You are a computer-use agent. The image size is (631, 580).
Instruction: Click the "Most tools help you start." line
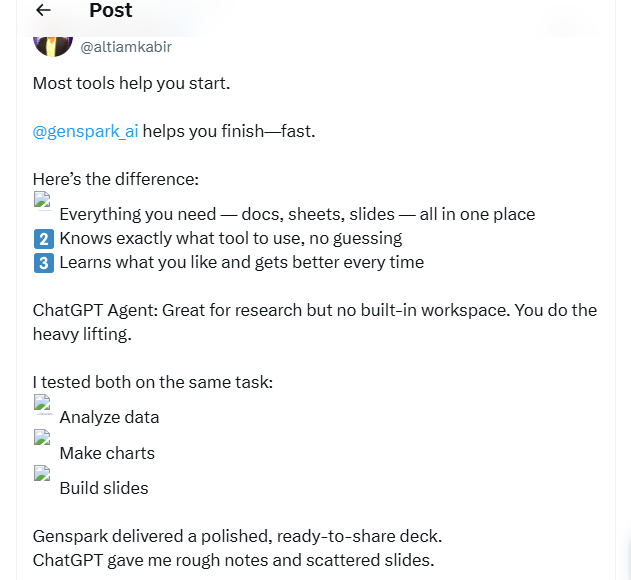[x=132, y=83]
